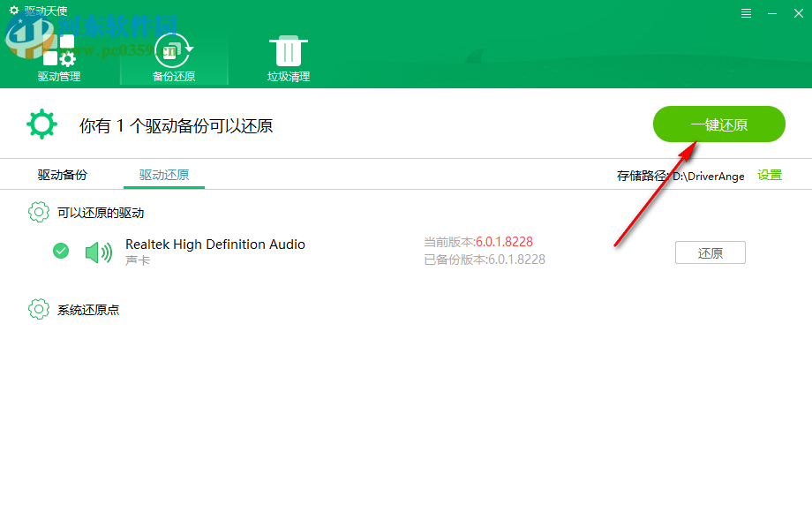This screenshot has height=512, width=812.
Task: Click the D:\DriverAnge storage path text
Action: click(x=708, y=176)
